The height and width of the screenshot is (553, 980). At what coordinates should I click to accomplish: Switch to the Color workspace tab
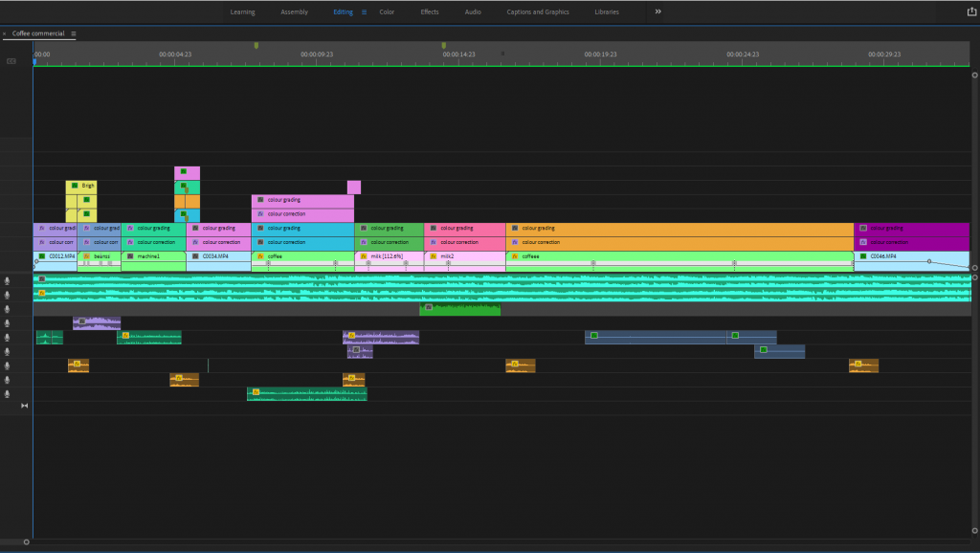387,12
